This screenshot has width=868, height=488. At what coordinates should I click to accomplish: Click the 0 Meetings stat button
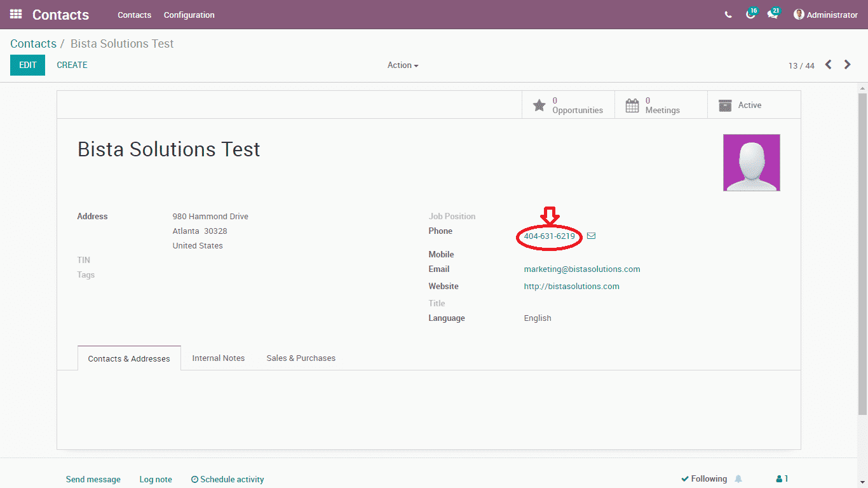tap(661, 105)
